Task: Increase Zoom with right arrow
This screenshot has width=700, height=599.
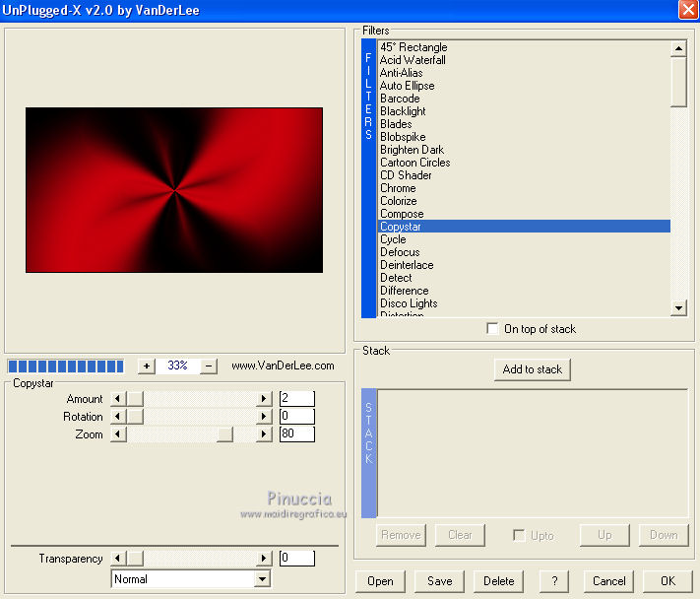Action: (264, 434)
